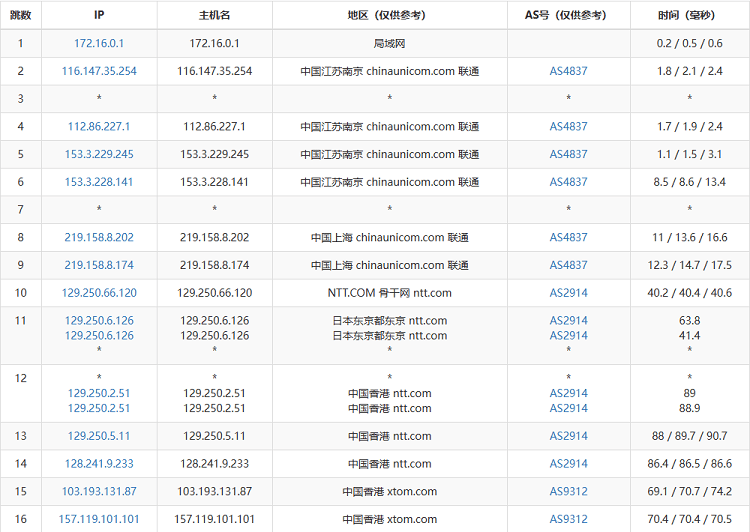Select hostname cell 172.16.0.1
The height and width of the screenshot is (532, 750).
tap(214, 44)
